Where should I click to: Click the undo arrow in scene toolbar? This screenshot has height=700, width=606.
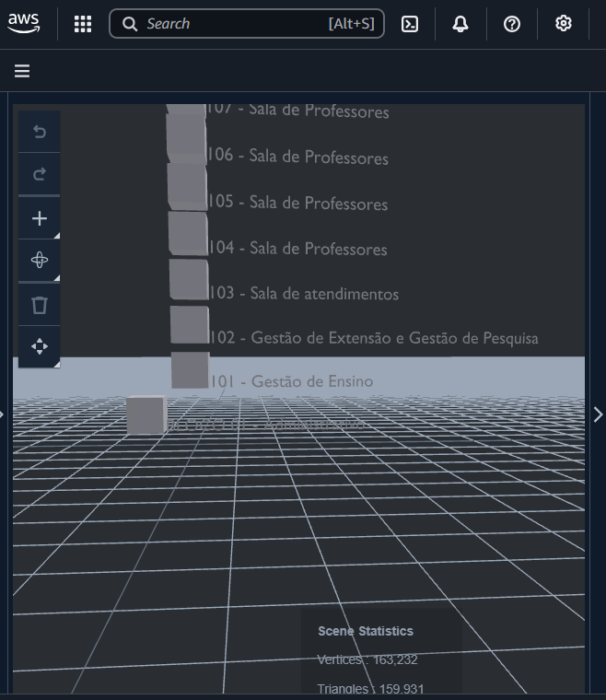pos(40,132)
